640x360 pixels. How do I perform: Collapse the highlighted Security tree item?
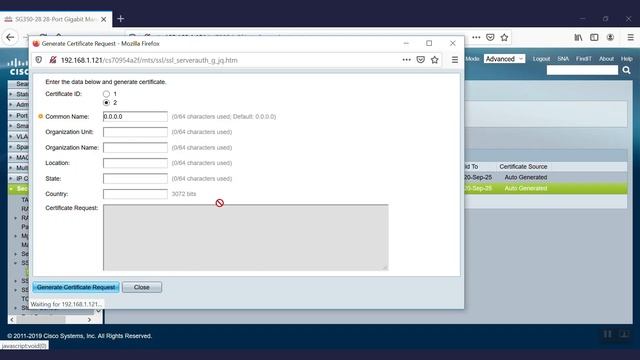(x=18, y=189)
